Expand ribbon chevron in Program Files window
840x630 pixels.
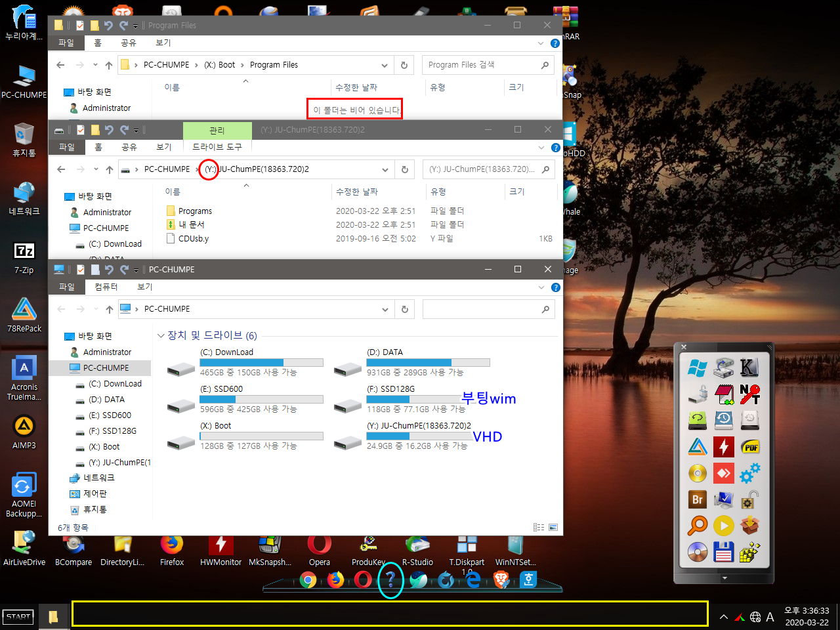pyautogui.click(x=541, y=43)
